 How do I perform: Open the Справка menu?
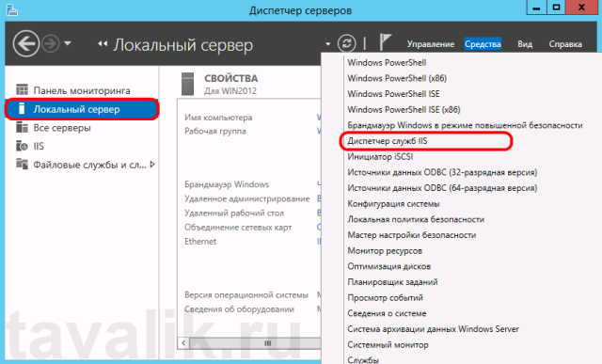coord(565,44)
